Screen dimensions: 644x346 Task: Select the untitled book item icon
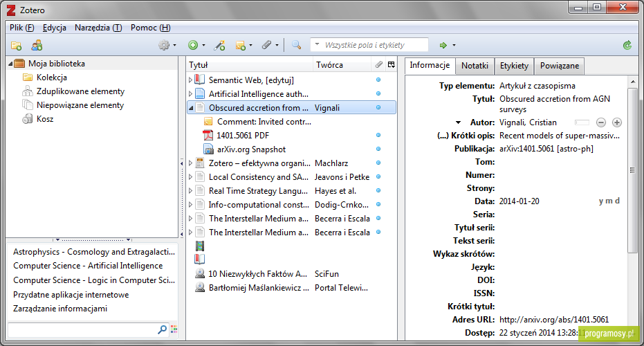(x=200, y=259)
